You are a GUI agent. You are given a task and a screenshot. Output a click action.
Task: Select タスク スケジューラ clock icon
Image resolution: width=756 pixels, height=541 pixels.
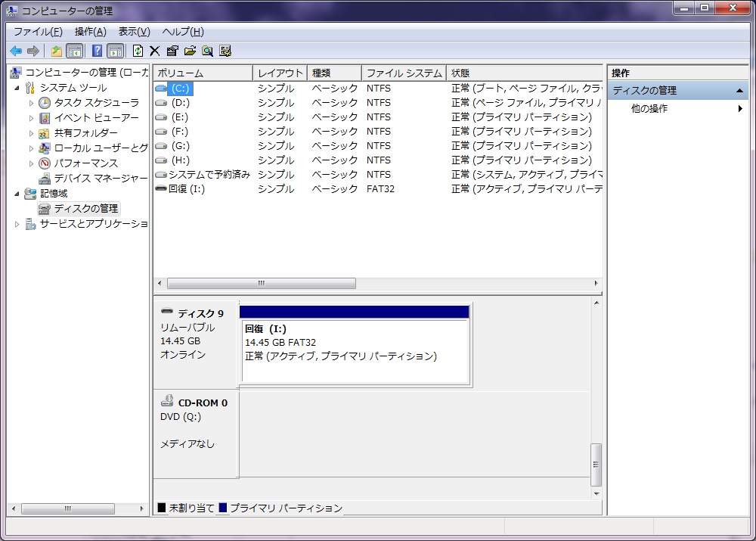point(45,103)
